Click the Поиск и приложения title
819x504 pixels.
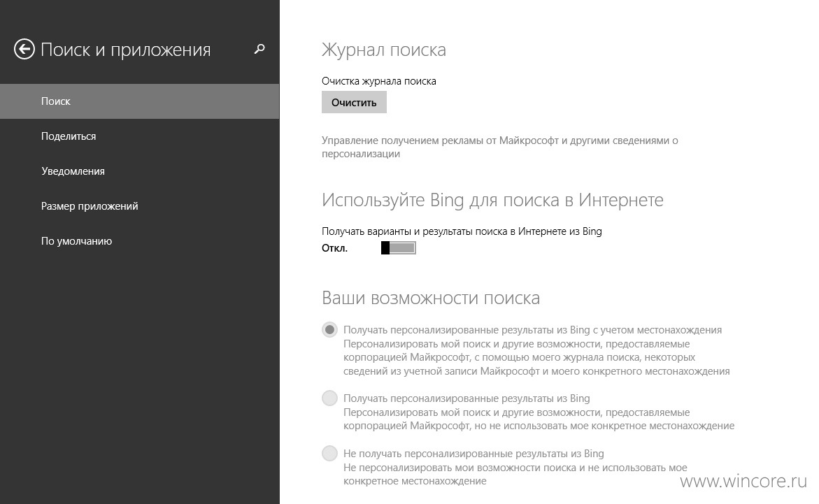(126, 50)
